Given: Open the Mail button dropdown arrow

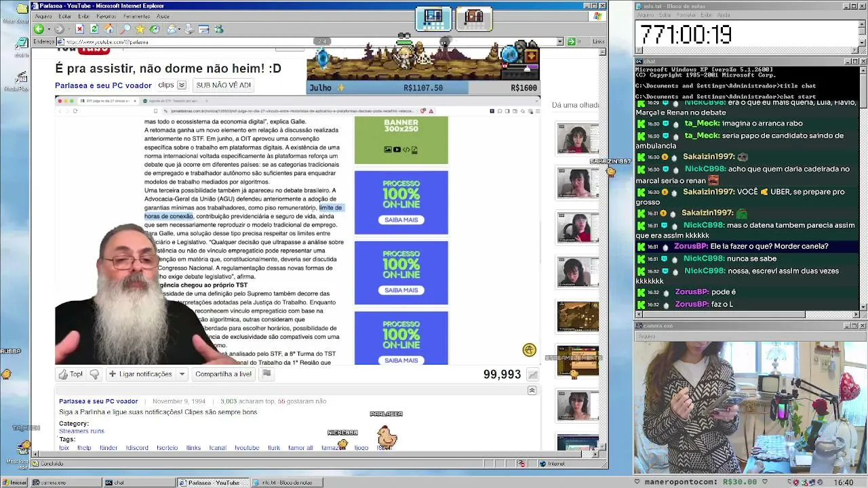Looking at the screenshot, I should pyautogui.click(x=180, y=29).
